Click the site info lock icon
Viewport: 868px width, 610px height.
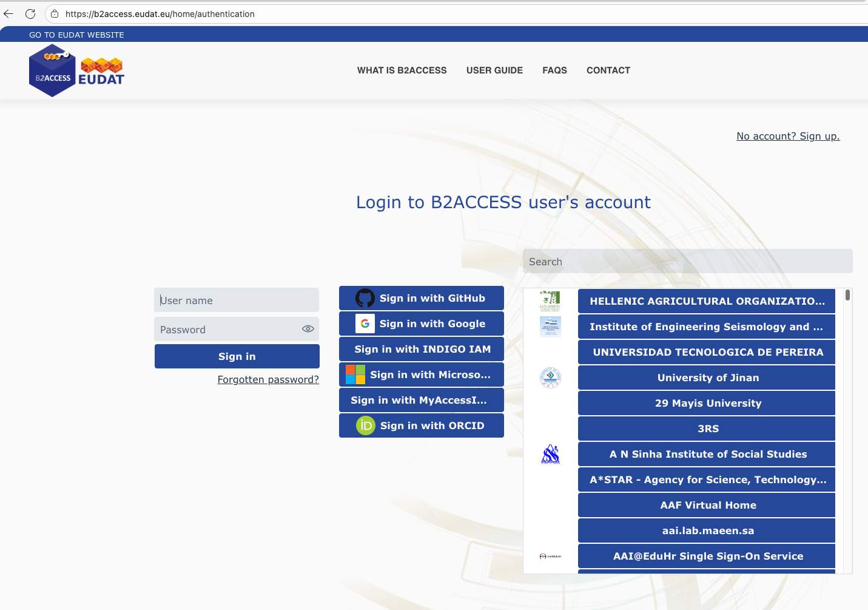pyautogui.click(x=55, y=13)
